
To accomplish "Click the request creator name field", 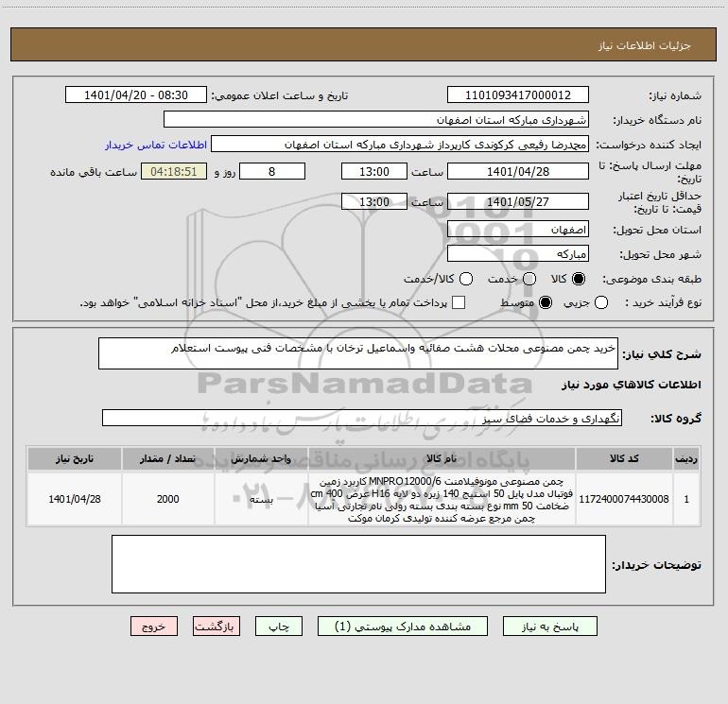I will 400,145.
